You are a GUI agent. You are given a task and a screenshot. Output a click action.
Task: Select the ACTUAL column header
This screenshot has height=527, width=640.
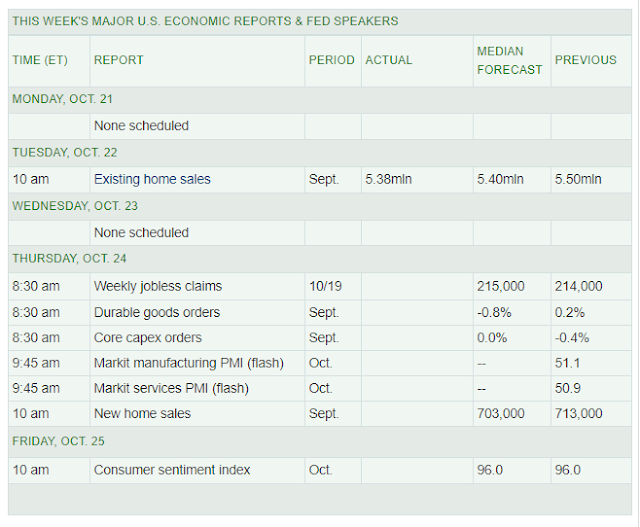pyautogui.click(x=389, y=60)
